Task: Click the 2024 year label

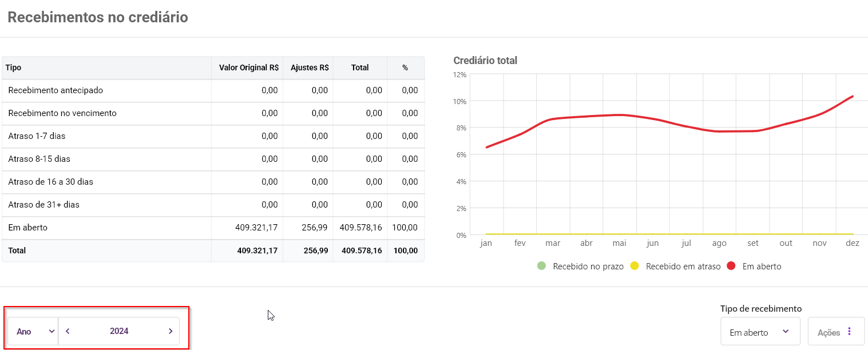Action: [x=119, y=331]
